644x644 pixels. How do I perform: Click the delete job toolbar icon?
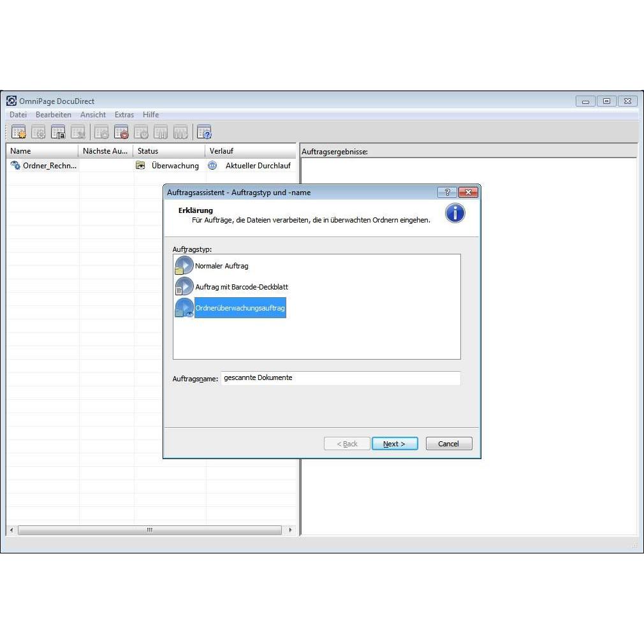(78, 132)
